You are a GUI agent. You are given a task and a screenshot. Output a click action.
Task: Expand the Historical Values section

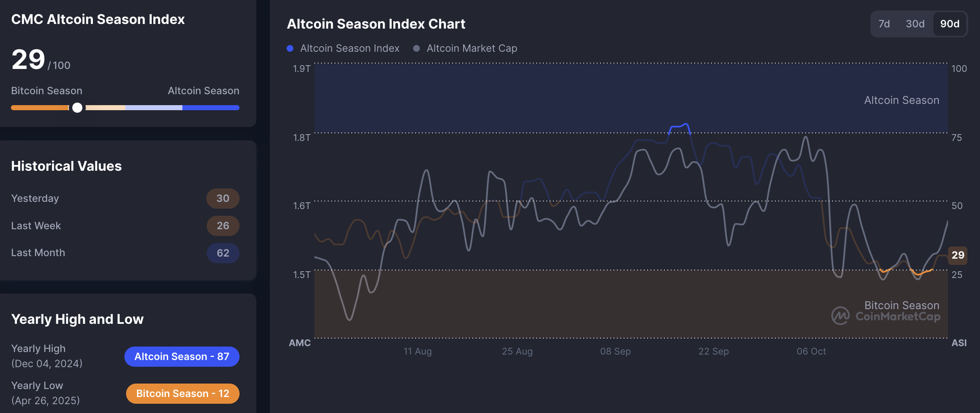pos(66,166)
